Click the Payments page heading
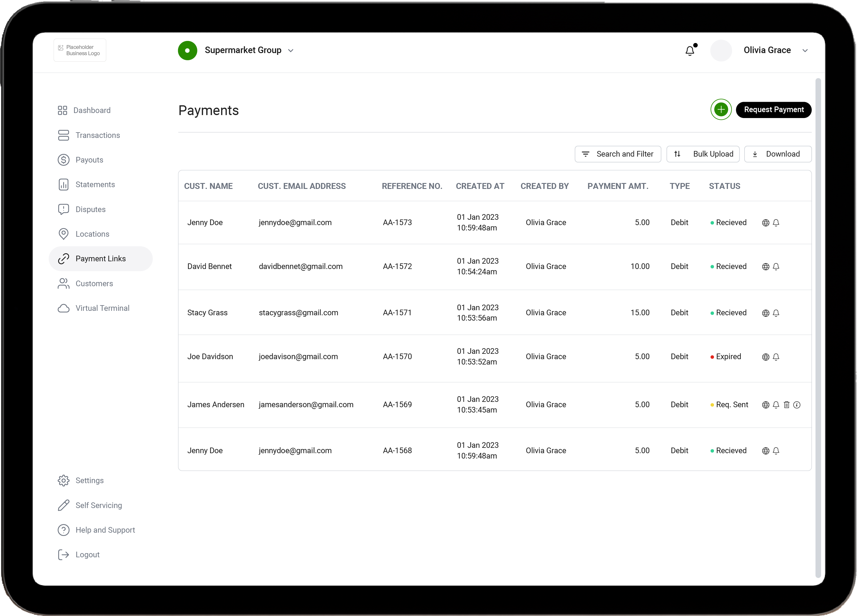Image resolution: width=857 pixels, height=616 pixels. [x=209, y=111]
